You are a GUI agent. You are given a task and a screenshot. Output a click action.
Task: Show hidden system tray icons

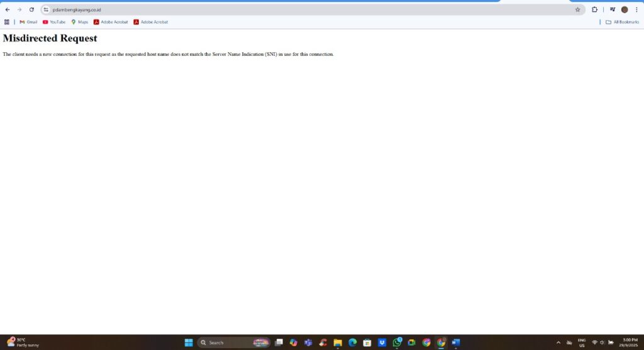(x=558, y=342)
